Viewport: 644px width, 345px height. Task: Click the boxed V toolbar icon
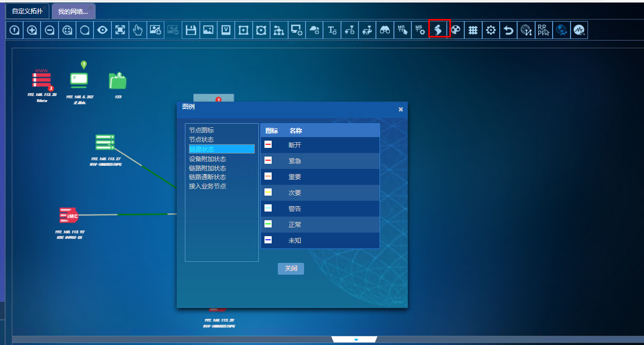coord(225,30)
